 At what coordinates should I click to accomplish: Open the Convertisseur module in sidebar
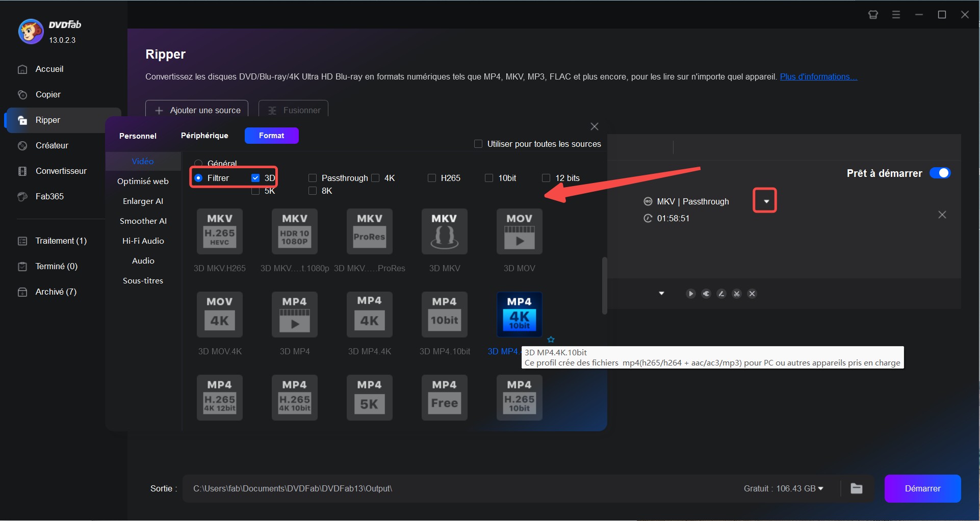pyautogui.click(x=61, y=171)
